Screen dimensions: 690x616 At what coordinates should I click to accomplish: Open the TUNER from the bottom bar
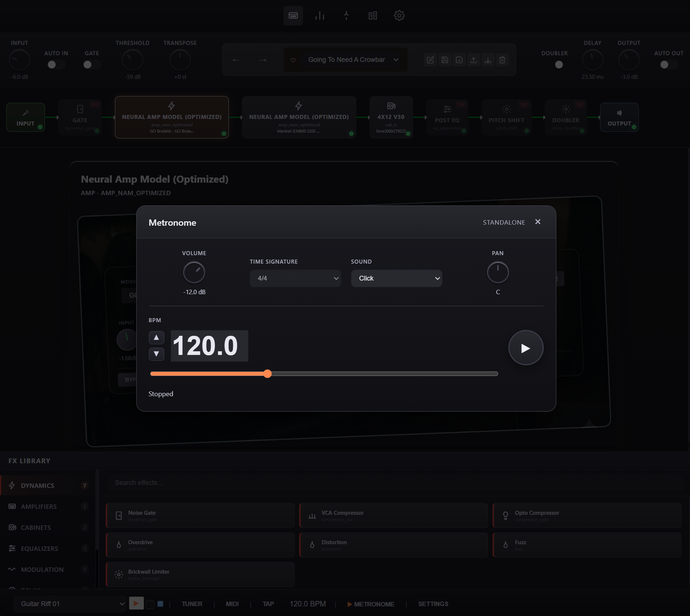click(192, 603)
